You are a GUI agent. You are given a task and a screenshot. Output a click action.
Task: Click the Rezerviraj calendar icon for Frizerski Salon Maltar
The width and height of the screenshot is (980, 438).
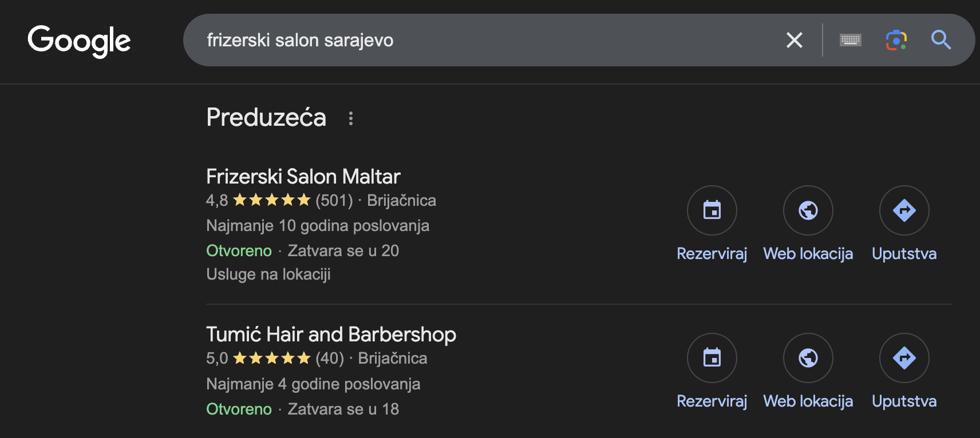712,210
